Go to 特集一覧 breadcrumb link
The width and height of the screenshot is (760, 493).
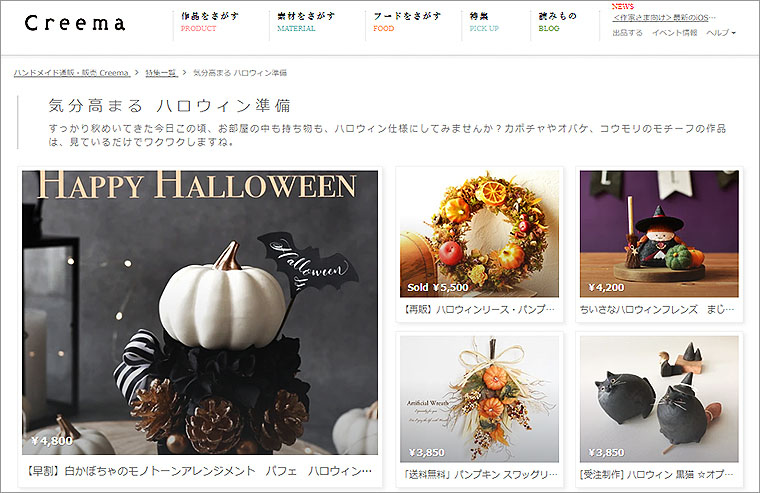pyautogui.click(x=161, y=73)
